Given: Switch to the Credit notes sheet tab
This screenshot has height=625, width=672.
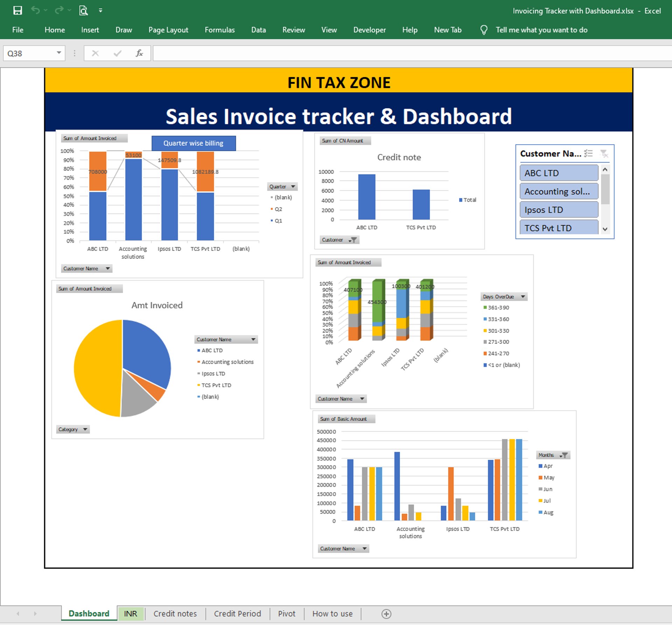Looking at the screenshot, I should 175,614.
